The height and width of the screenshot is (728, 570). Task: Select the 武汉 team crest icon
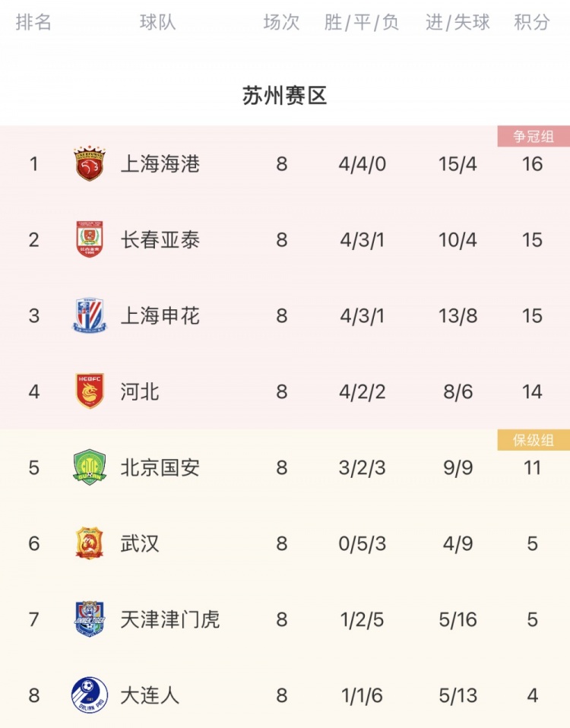90,543
